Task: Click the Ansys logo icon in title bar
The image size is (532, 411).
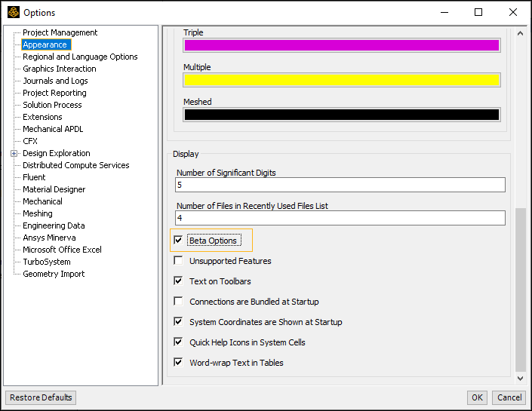Action: pyautogui.click(x=13, y=12)
